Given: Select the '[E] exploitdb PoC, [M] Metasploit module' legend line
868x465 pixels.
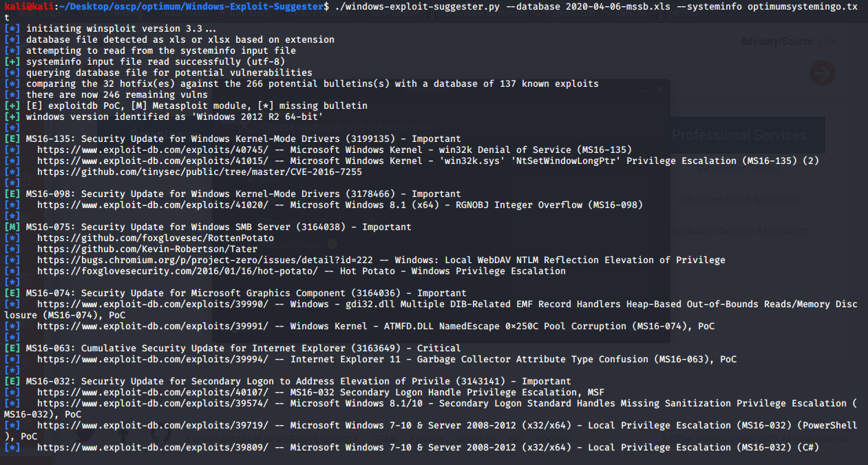Looking at the screenshot, I should pyautogui.click(x=197, y=105).
